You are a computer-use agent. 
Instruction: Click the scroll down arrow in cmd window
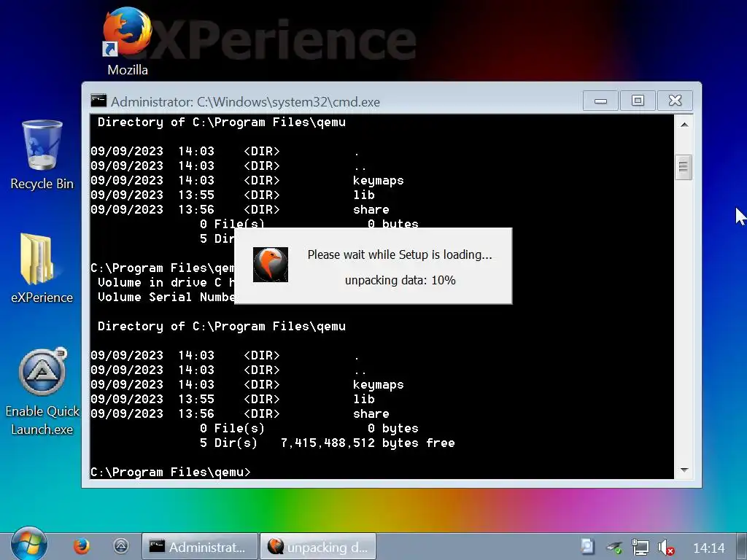684,470
